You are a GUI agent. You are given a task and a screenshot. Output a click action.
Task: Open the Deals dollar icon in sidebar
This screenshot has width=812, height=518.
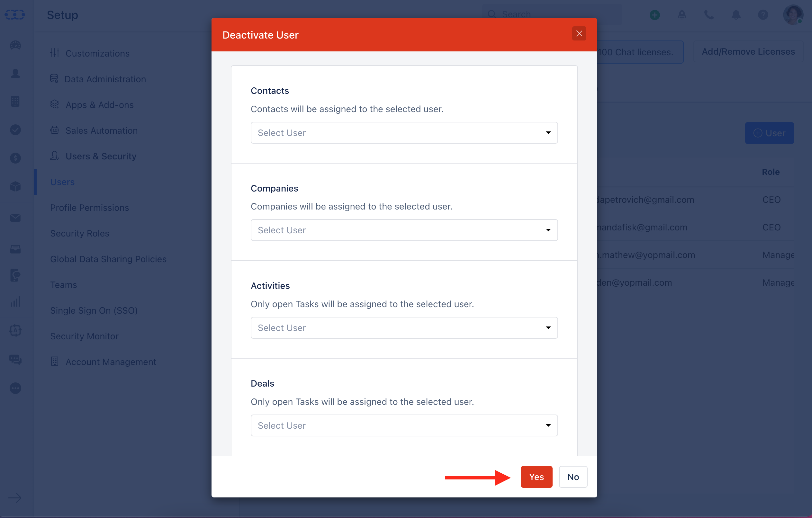[x=15, y=158]
